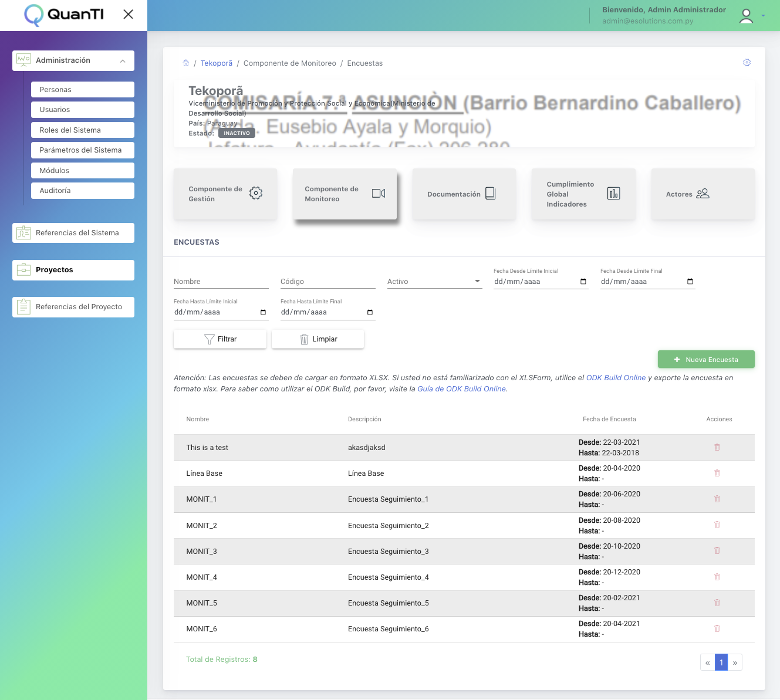Viewport: 780px width, 700px height.
Task: Open Fecha Hasta Límite Inicial calendar icon
Action: pyautogui.click(x=263, y=312)
